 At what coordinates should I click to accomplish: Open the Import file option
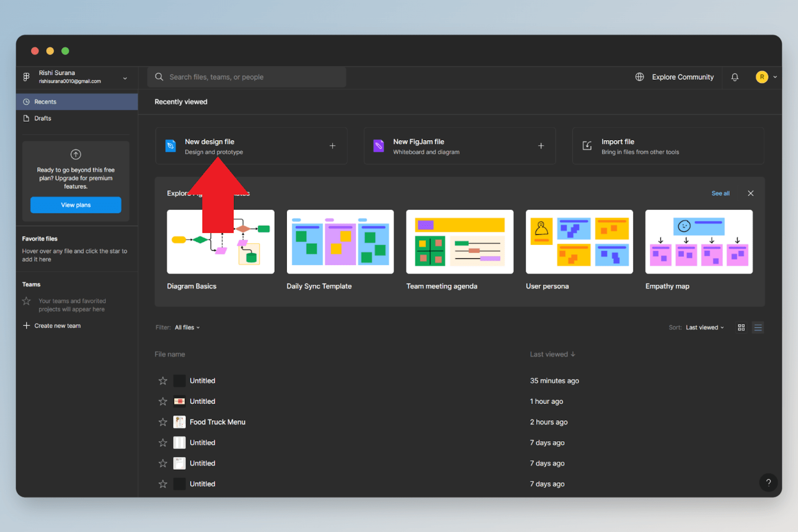click(667, 146)
